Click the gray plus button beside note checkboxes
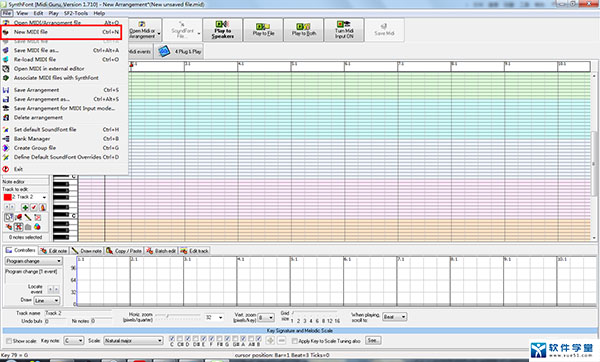Image resolution: width=600 pixels, height=362 pixels. pos(270,341)
